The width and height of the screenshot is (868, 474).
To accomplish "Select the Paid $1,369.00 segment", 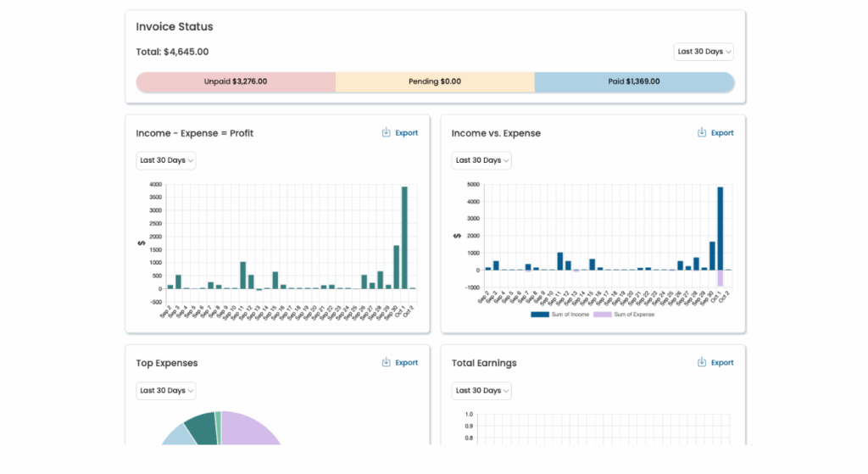I will 634,82.
